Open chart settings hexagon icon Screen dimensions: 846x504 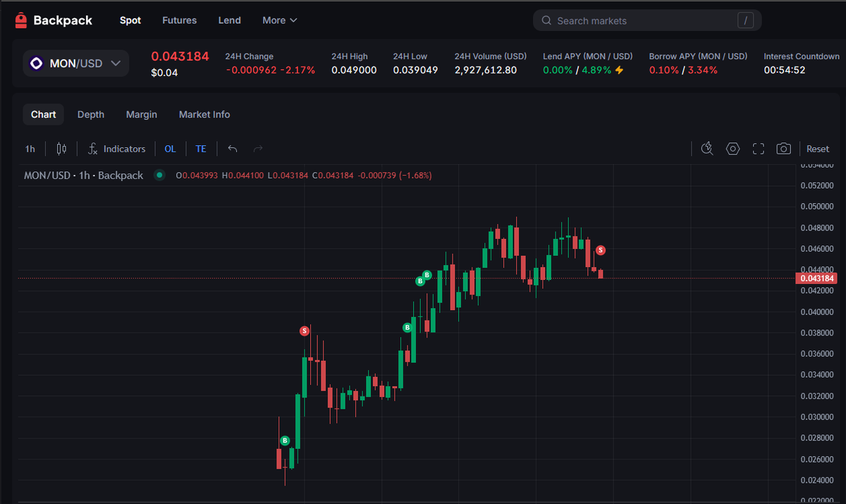pyautogui.click(x=733, y=149)
